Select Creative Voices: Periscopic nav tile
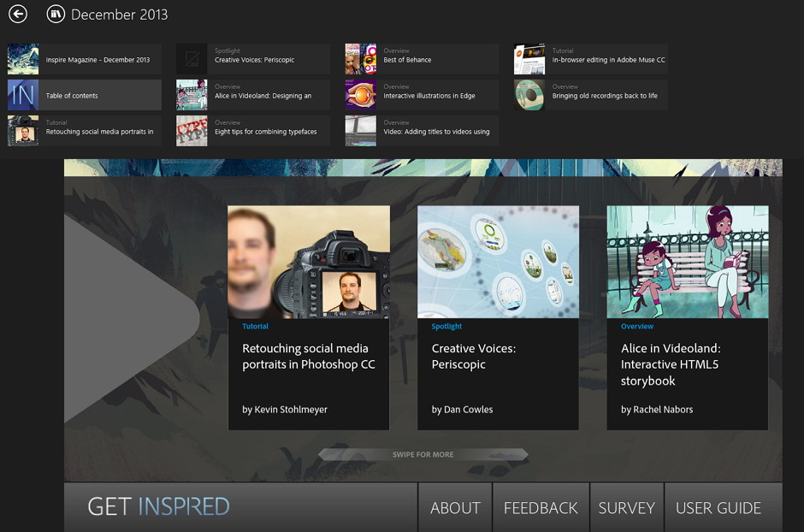Image resolution: width=804 pixels, height=532 pixels. pos(253,60)
